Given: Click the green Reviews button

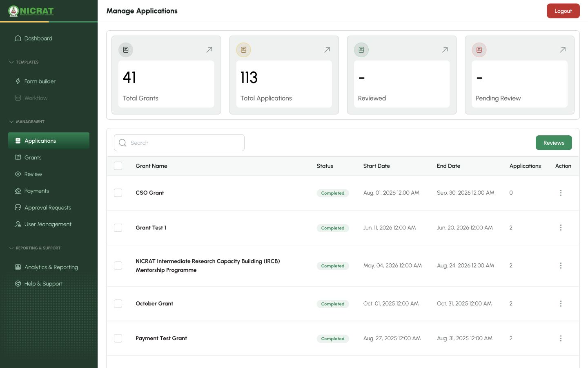Looking at the screenshot, I should pos(554,143).
